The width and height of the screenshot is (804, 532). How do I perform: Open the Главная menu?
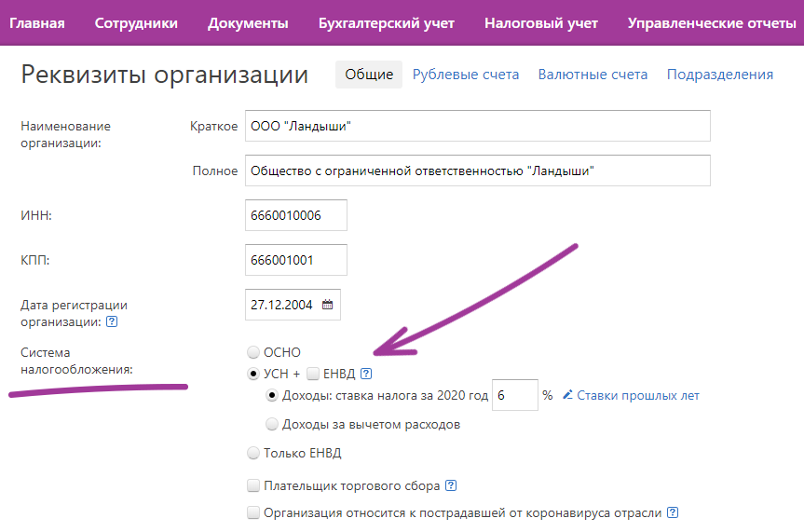(x=37, y=23)
